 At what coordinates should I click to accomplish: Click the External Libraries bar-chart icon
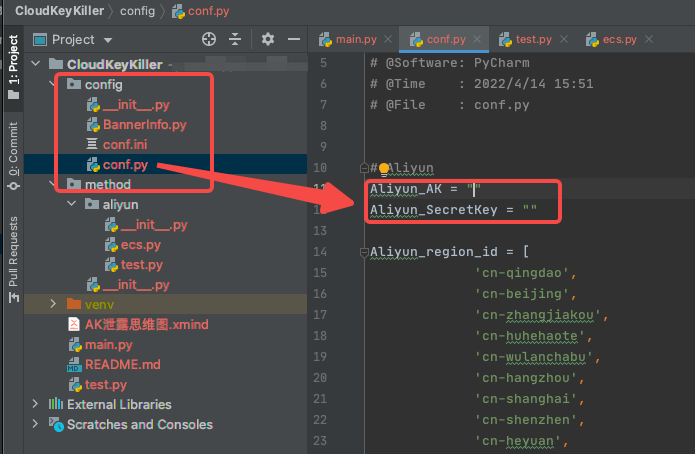click(x=56, y=404)
